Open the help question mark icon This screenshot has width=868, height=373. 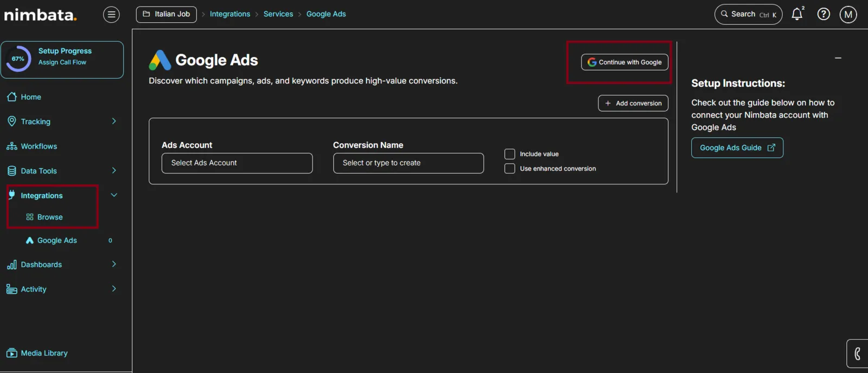pos(824,14)
